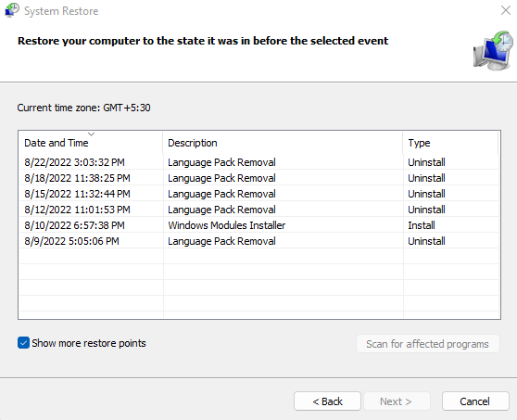Click the Install type cell
This screenshot has width=517, height=420.
tap(422, 225)
